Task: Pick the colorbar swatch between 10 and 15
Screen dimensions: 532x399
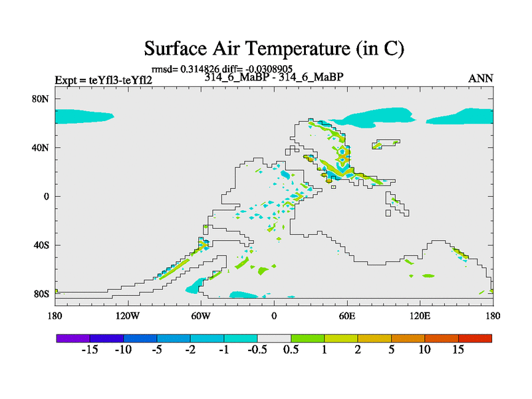Action: (x=442, y=338)
